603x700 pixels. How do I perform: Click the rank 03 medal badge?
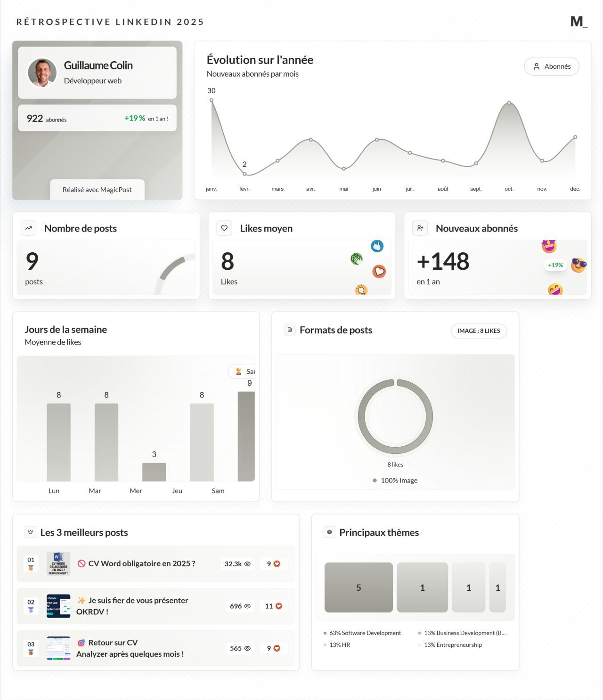coord(31,648)
